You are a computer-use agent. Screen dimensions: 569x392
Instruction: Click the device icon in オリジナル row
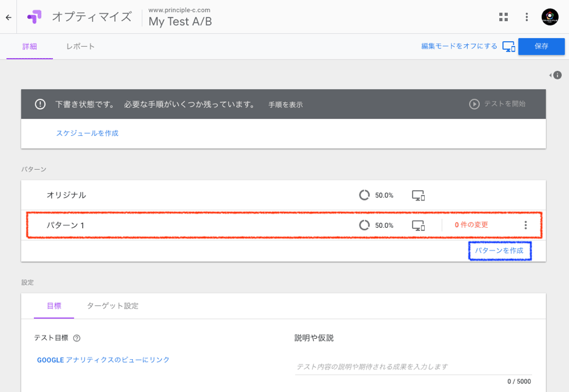[418, 195]
